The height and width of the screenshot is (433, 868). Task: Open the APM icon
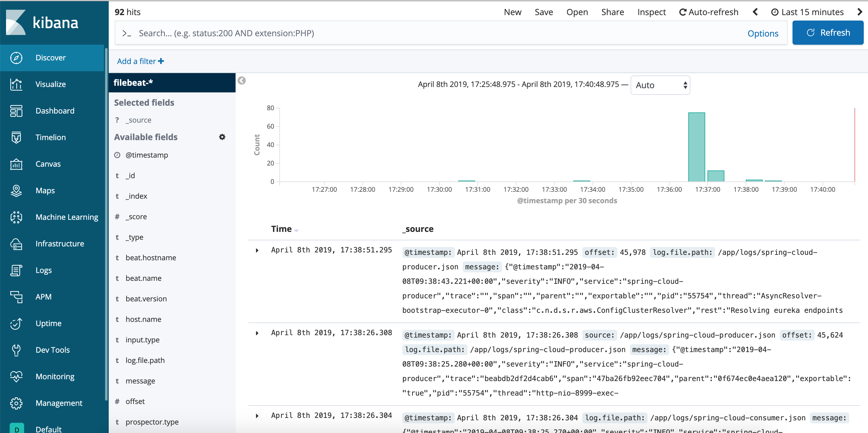point(16,297)
